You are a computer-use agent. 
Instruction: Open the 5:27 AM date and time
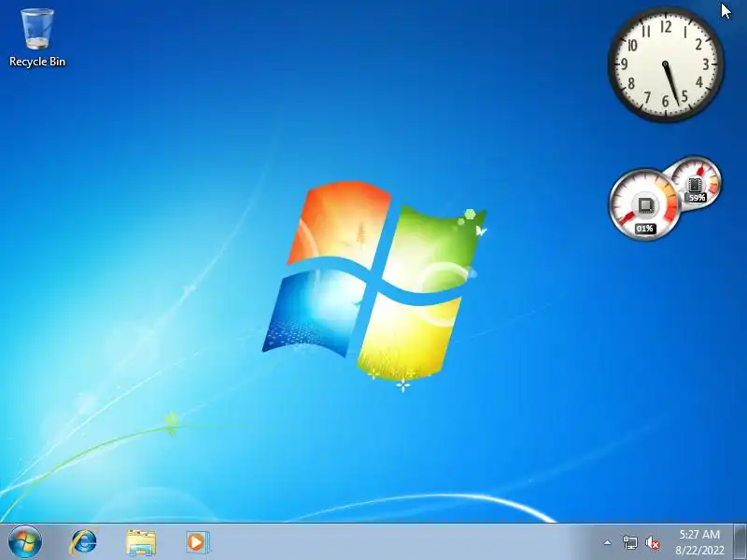(x=699, y=542)
